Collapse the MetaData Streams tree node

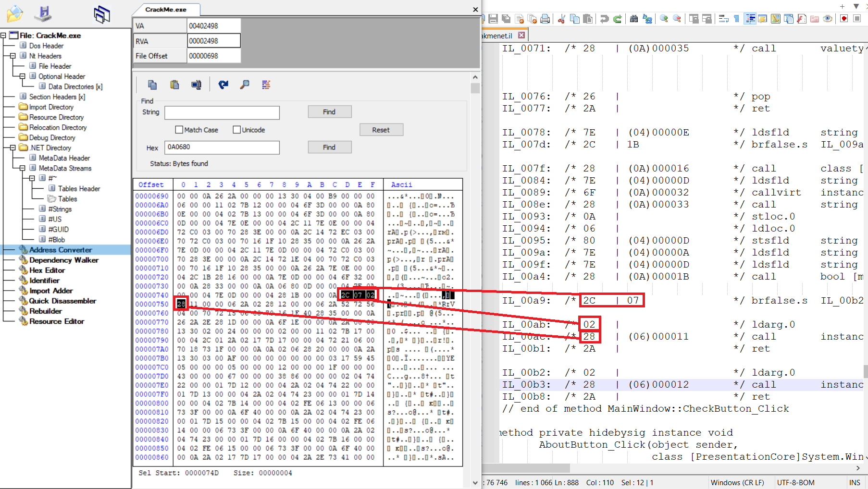(23, 168)
